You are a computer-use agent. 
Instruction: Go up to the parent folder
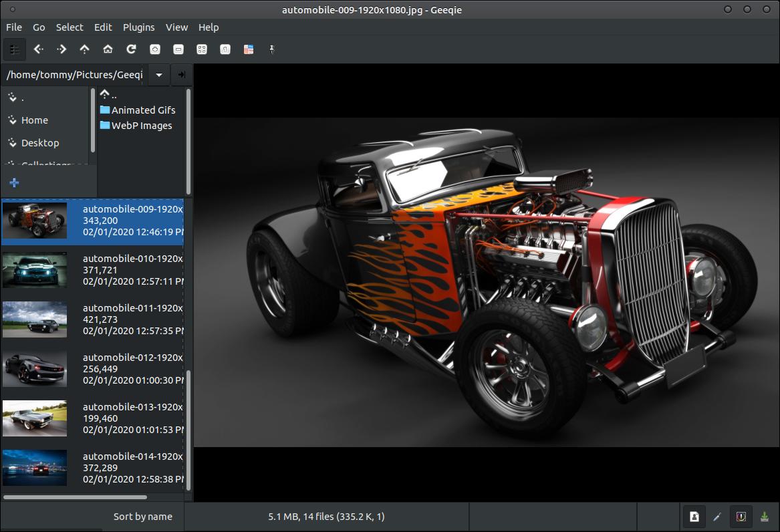click(85, 49)
